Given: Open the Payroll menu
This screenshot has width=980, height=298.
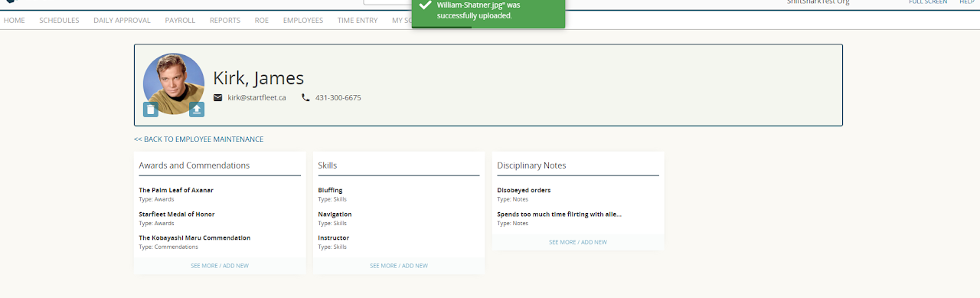Looking at the screenshot, I should point(180,21).
